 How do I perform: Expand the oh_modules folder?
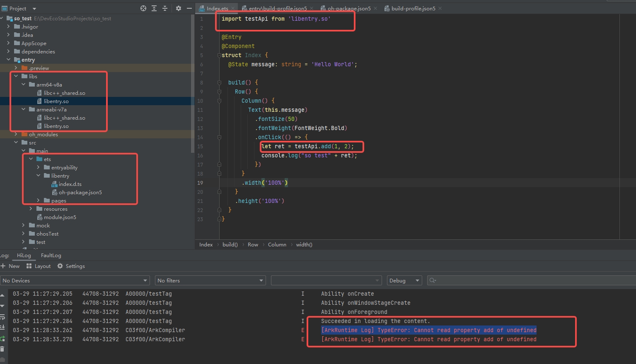[x=16, y=134]
